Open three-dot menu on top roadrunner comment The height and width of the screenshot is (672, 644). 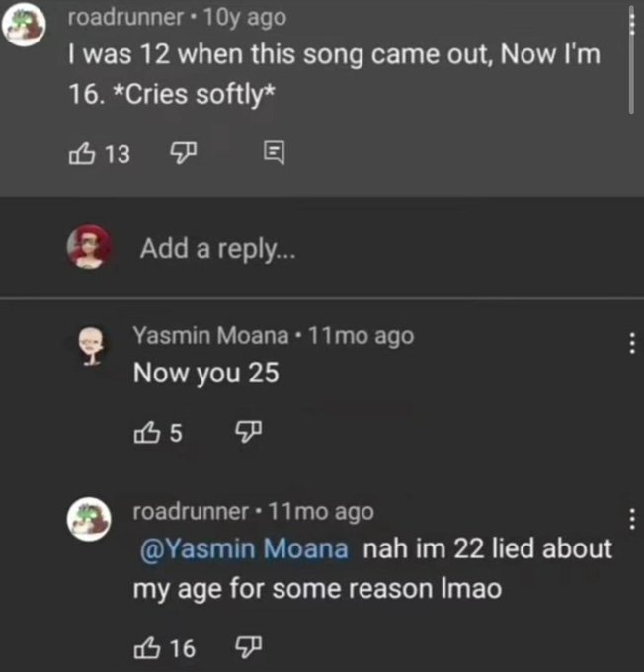pyautogui.click(x=631, y=24)
